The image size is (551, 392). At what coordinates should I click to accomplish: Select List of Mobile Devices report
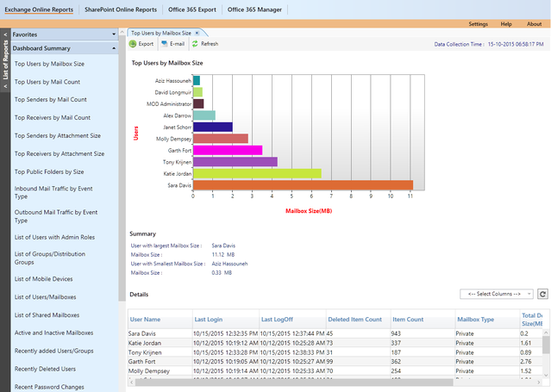coord(45,278)
